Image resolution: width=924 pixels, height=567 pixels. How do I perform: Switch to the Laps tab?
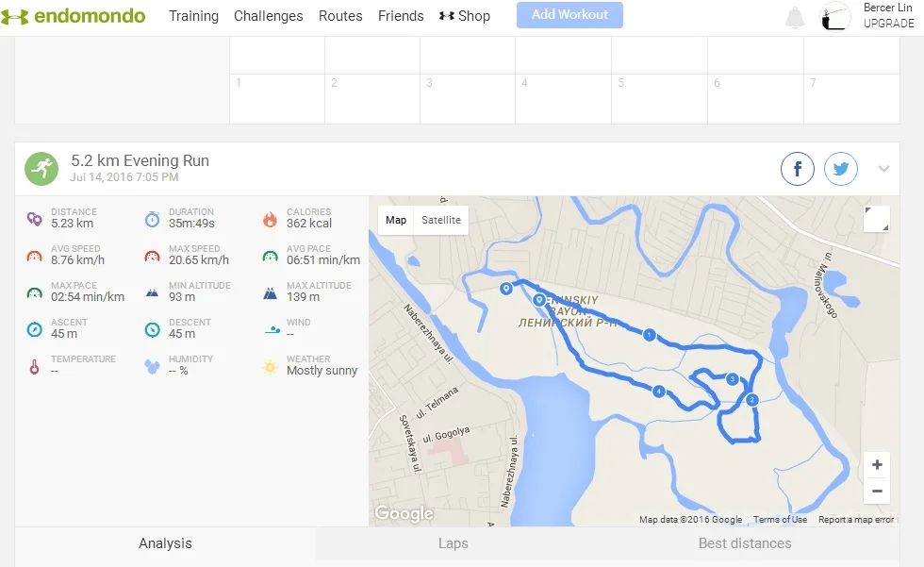point(453,543)
